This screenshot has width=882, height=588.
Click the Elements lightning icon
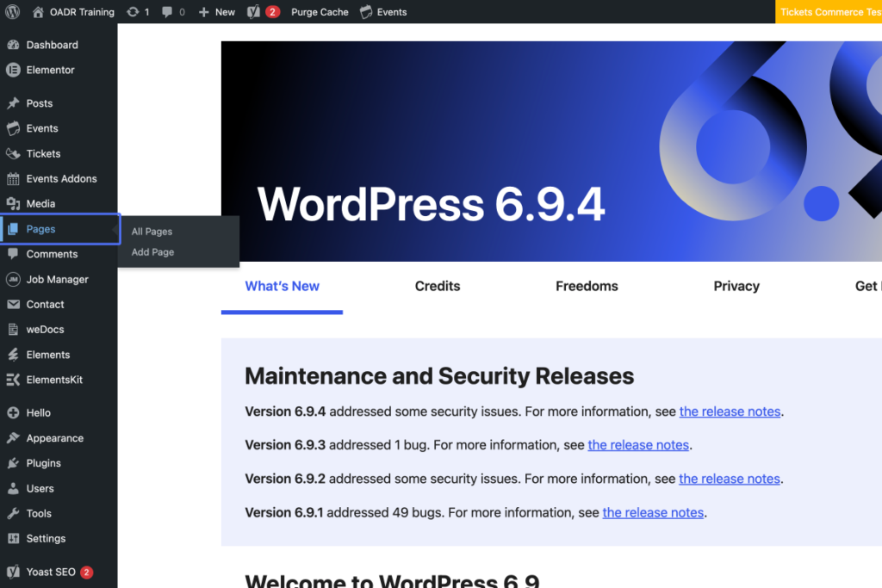[x=14, y=355]
